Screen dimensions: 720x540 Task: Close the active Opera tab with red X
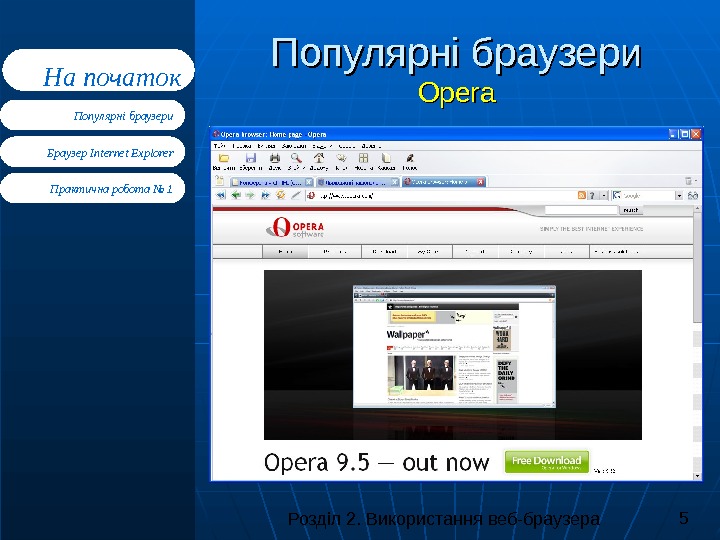480,182
